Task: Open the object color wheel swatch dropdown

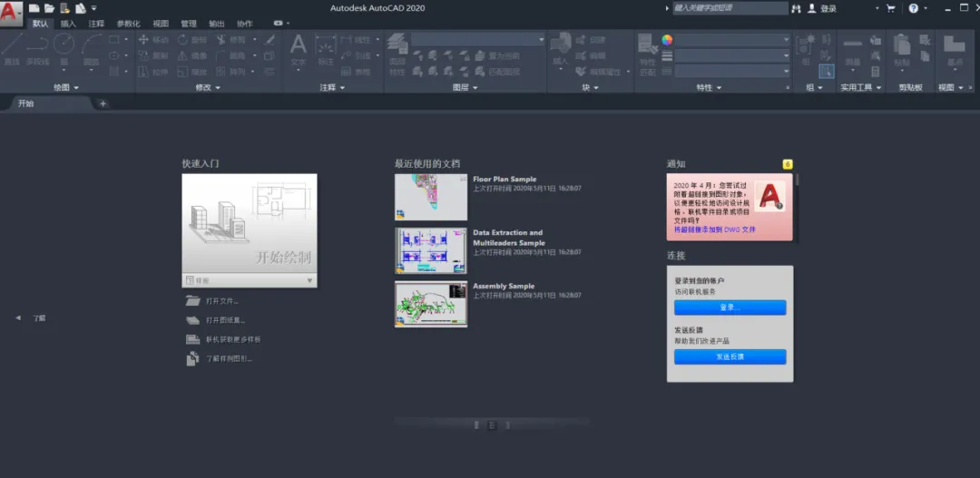Action: [x=668, y=39]
